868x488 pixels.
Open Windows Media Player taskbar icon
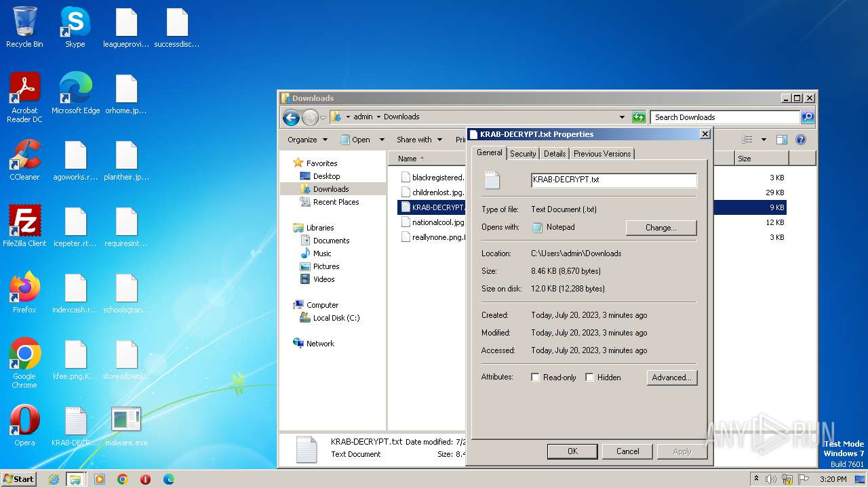pos(100,479)
